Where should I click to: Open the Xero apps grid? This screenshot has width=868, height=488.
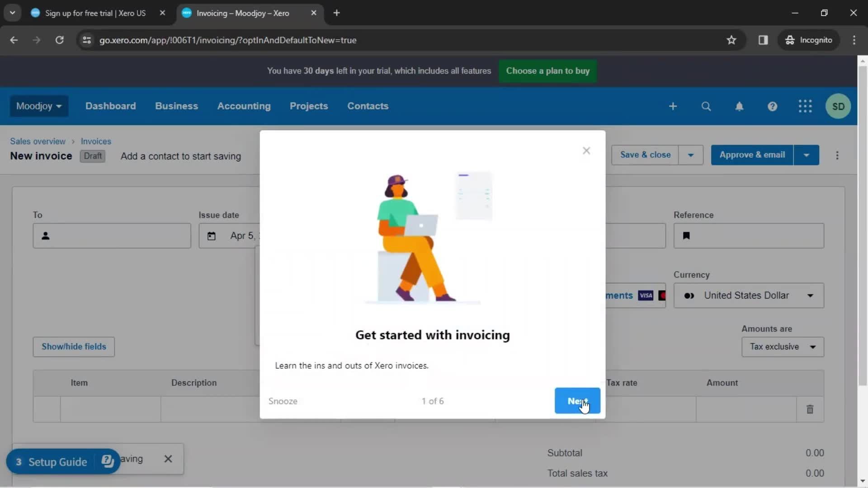coord(805,106)
